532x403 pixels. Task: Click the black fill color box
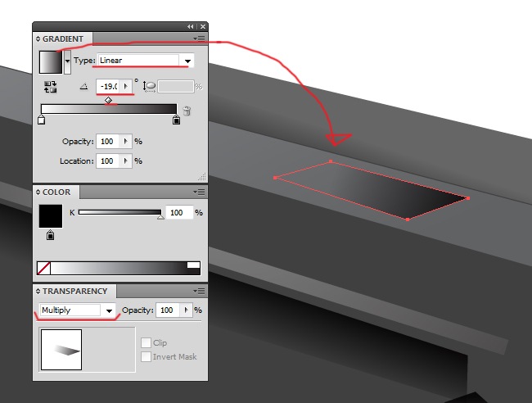click(x=51, y=216)
